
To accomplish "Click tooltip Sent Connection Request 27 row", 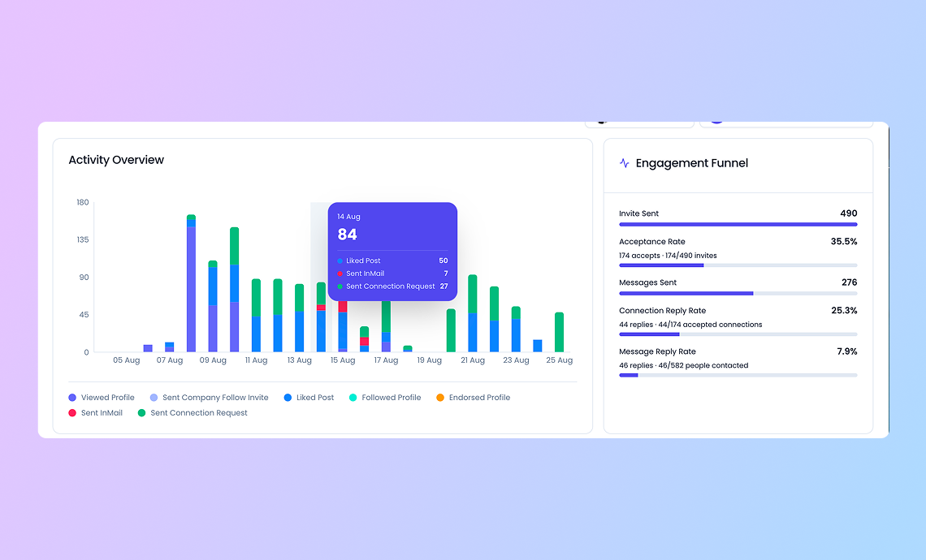I will point(392,286).
